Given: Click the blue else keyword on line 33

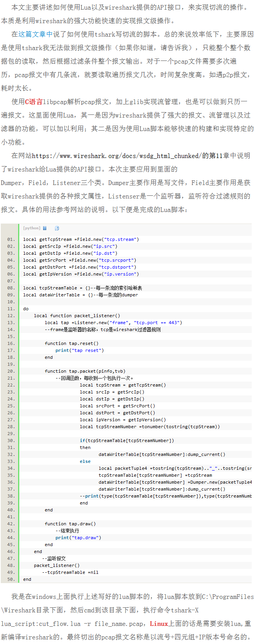Looking at the screenshot, I should tap(85, 461).
